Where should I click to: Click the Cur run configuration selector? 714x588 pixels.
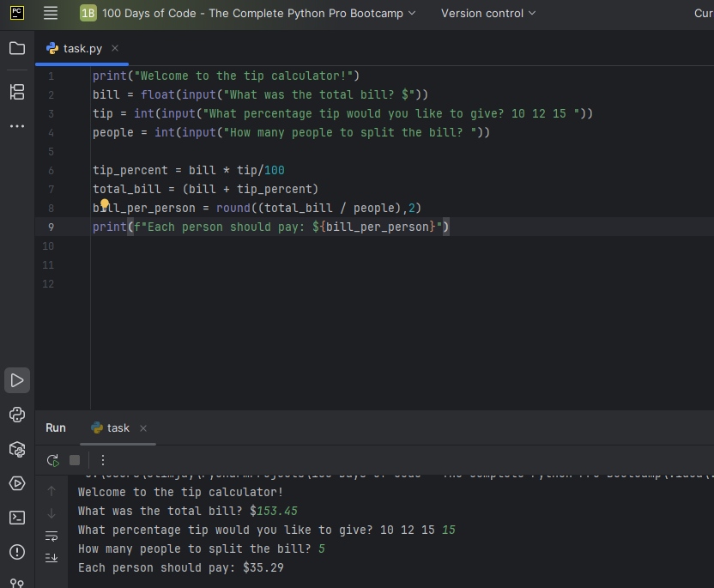(704, 13)
